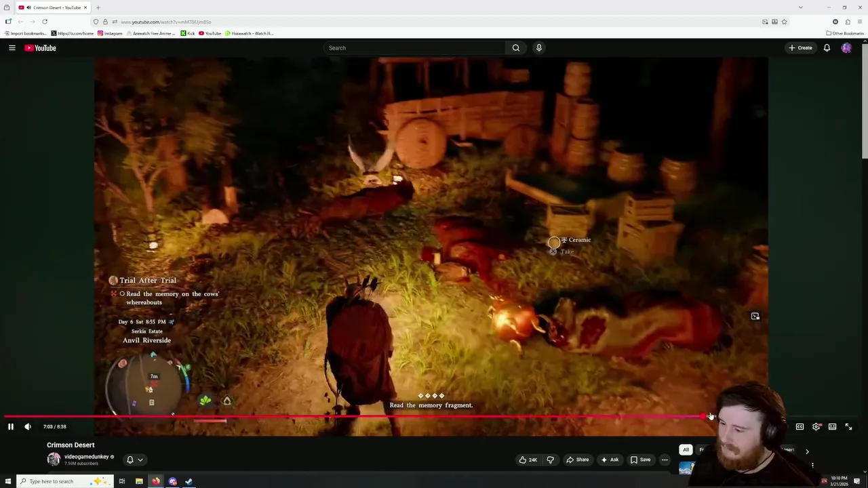
Task: Share the video
Action: click(x=578, y=460)
